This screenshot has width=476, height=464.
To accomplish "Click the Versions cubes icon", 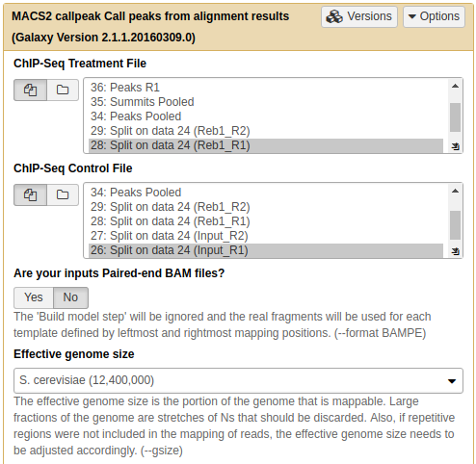I will 334,16.
